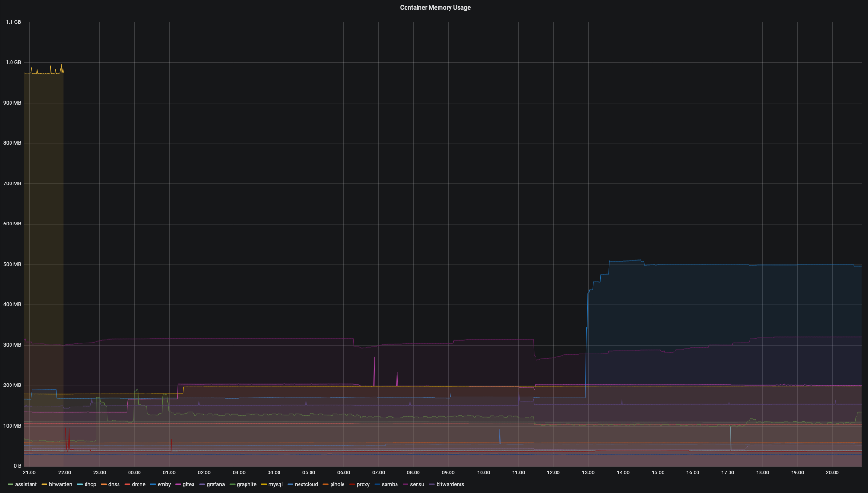Viewport: 868px width, 493px height.
Task: Click the 22:00 time axis label
Action: [64, 472]
